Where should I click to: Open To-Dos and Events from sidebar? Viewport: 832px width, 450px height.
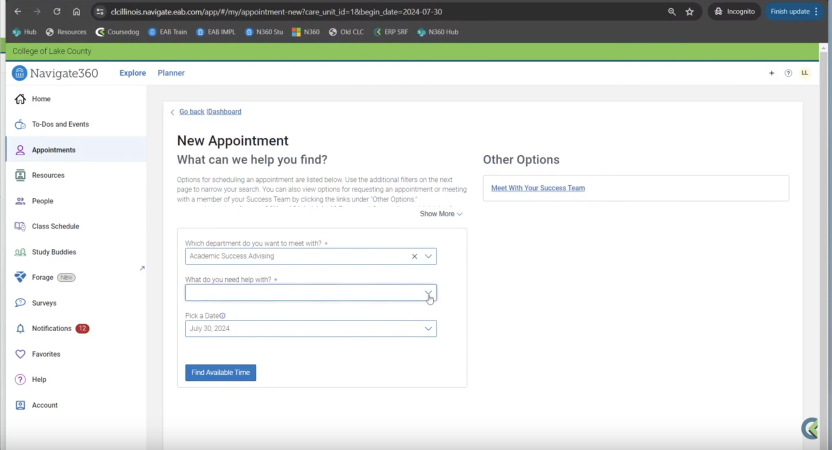[x=20, y=124]
